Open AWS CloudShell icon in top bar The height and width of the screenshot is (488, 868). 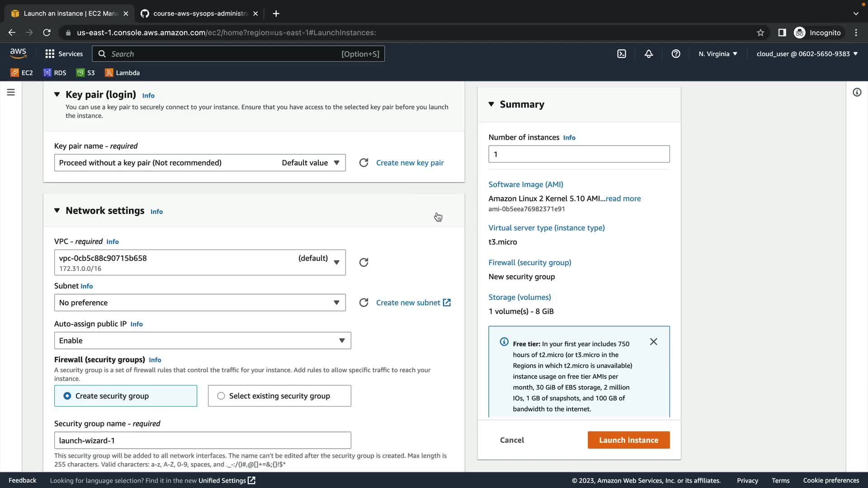pos(622,54)
